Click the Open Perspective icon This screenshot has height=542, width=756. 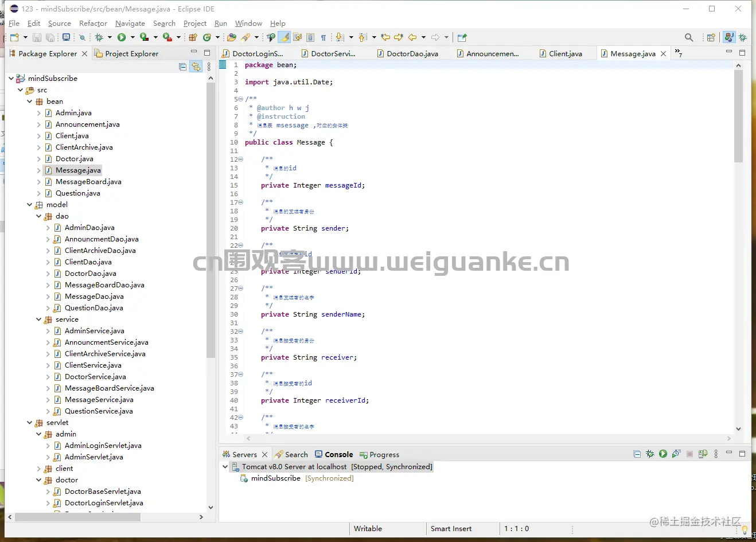point(711,37)
